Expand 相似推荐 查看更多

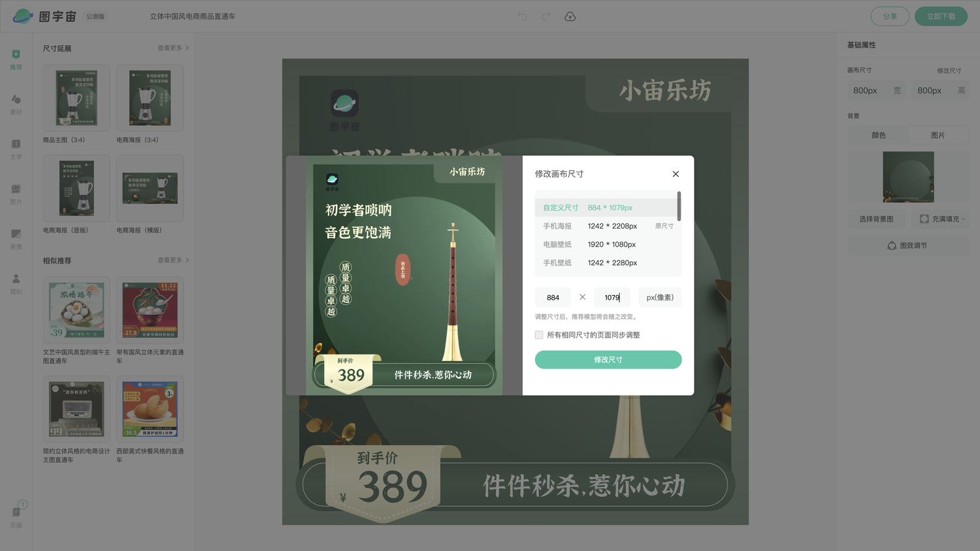point(173,260)
